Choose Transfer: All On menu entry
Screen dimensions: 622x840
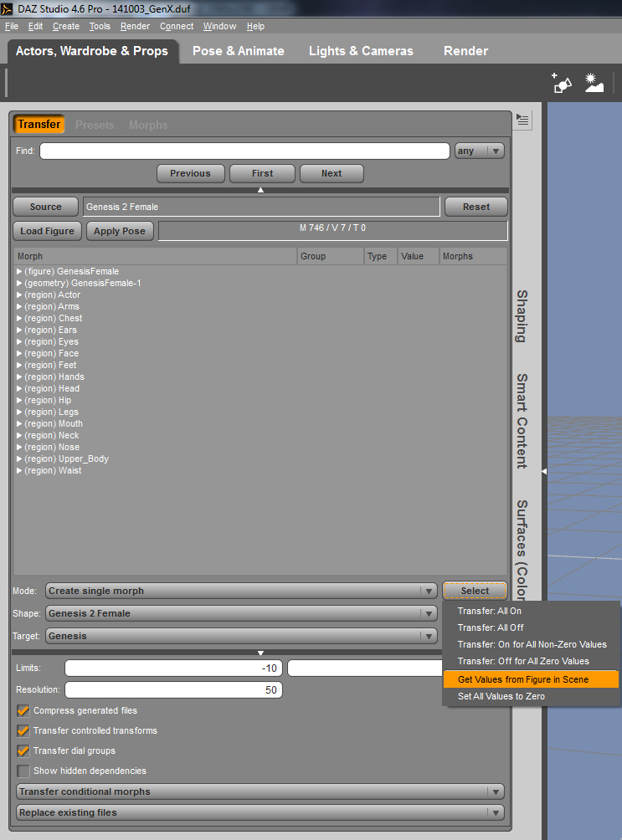pos(532,612)
